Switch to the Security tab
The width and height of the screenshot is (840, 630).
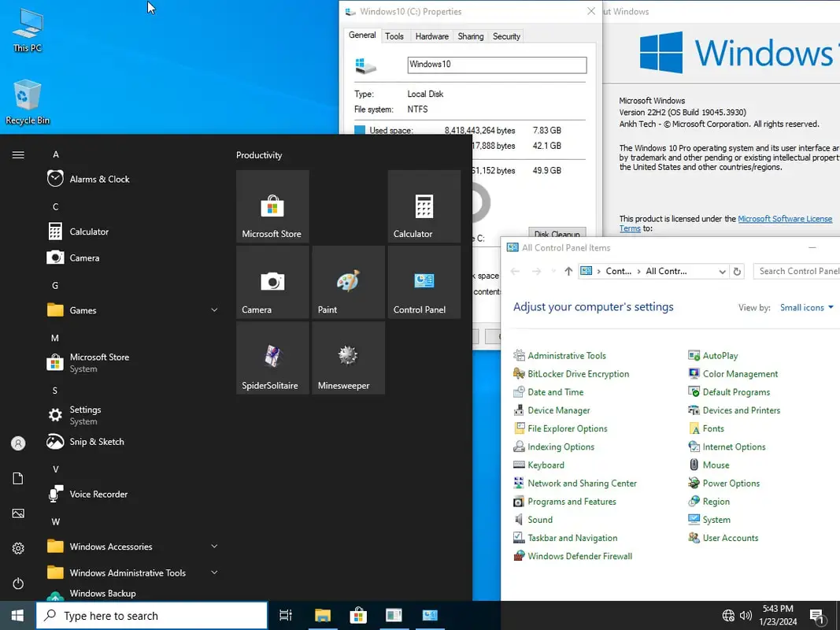click(x=506, y=36)
